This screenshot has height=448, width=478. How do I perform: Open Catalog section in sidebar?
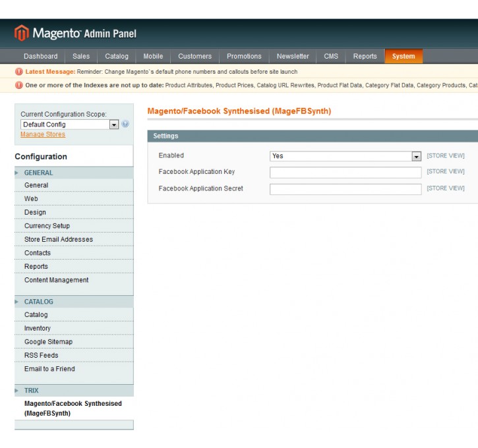click(74, 315)
